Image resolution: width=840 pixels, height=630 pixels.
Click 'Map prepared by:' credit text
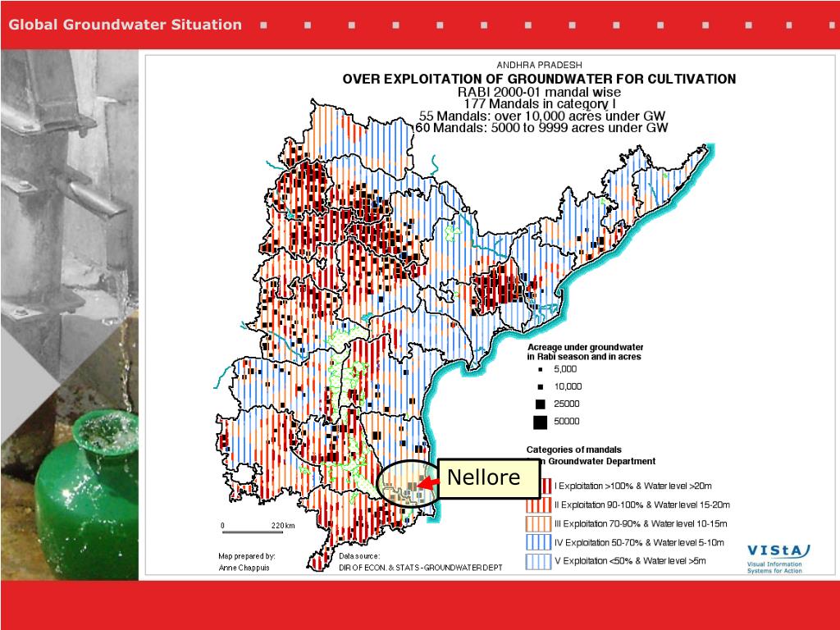click(x=246, y=556)
